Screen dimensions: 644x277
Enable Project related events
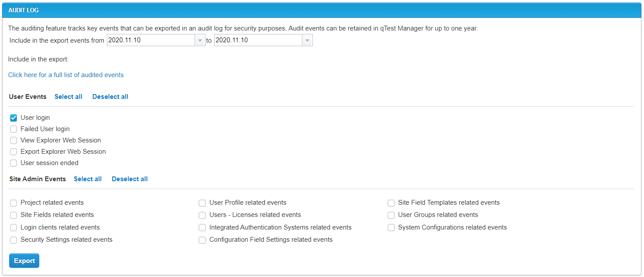13,203
